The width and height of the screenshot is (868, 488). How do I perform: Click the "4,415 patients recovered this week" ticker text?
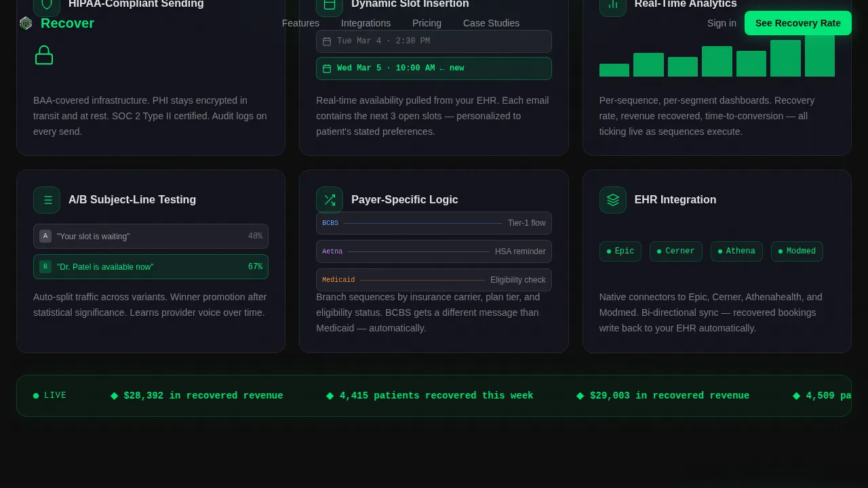(436, 396)
